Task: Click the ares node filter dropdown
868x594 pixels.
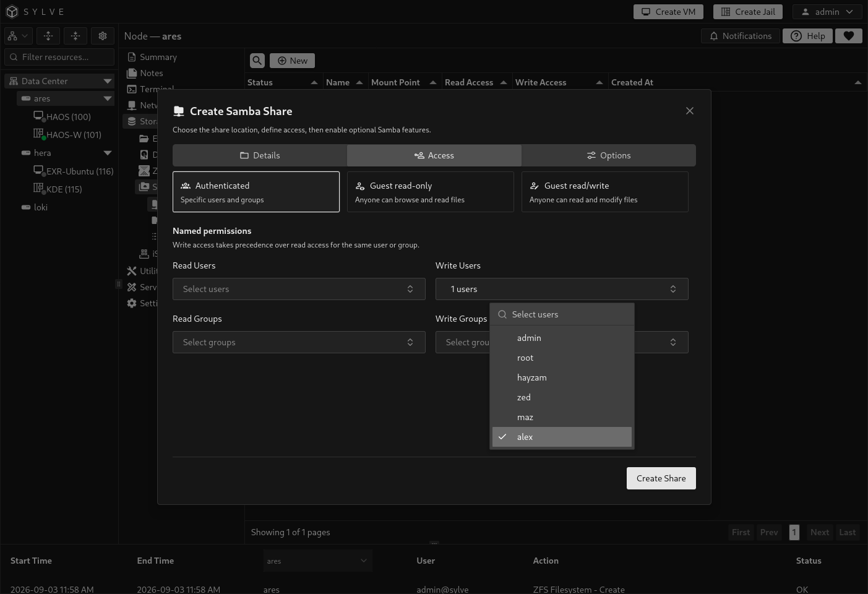Action: 317,561
